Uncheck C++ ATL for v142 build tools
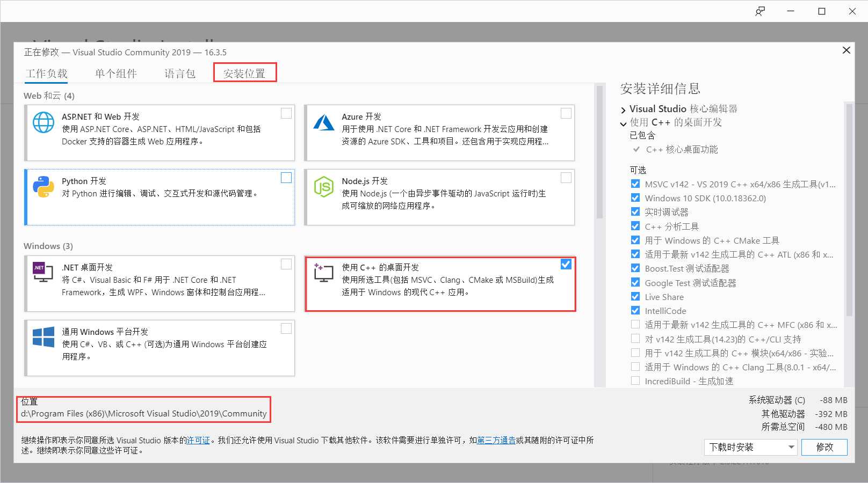 pos(635,254)
